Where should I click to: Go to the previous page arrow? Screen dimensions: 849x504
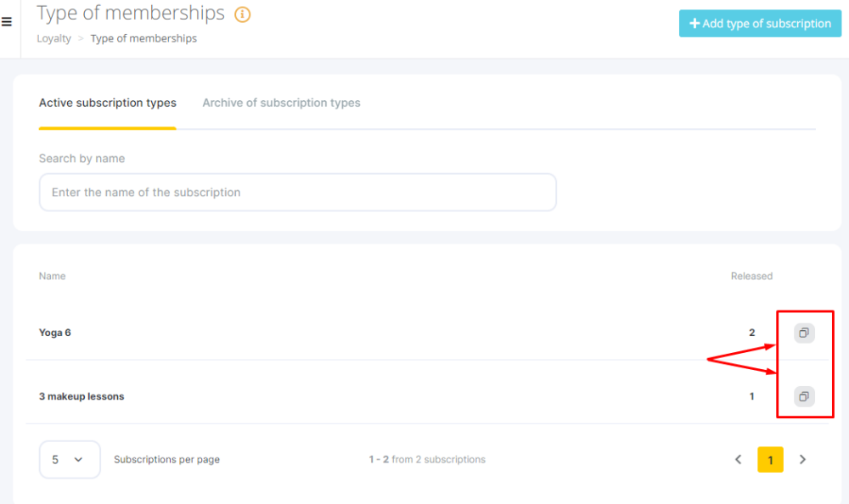click(739, 460)
